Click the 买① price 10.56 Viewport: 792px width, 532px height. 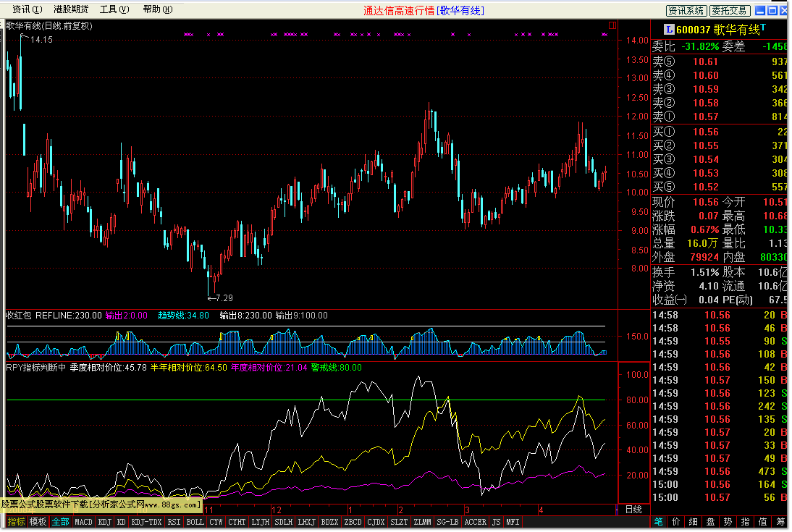pyautogui.click(x=706, y=132)
